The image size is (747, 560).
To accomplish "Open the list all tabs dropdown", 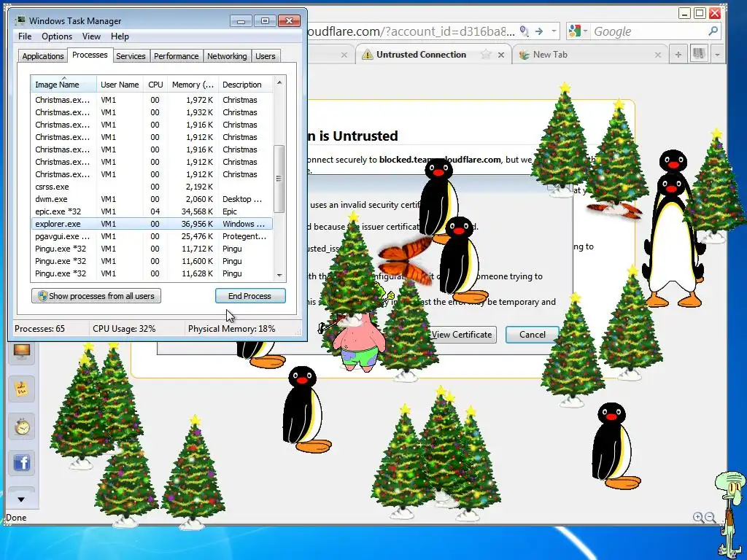I will point(718,55).
